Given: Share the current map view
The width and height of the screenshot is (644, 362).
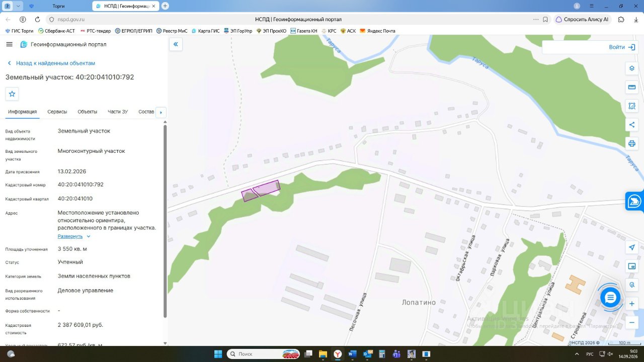Looking at the screenshot, I should click(632, 125).
